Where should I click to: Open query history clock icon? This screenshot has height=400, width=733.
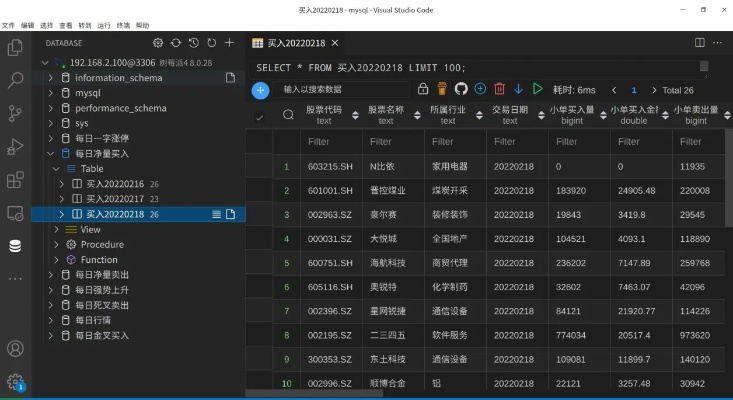click(194, 43)
